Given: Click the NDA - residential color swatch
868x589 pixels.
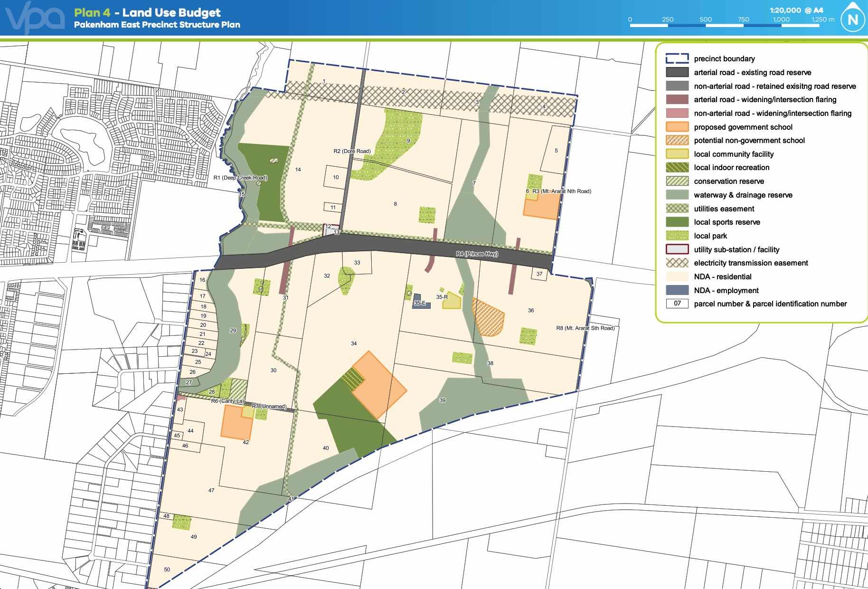Looking at the screenshot, I should point(676,276).
